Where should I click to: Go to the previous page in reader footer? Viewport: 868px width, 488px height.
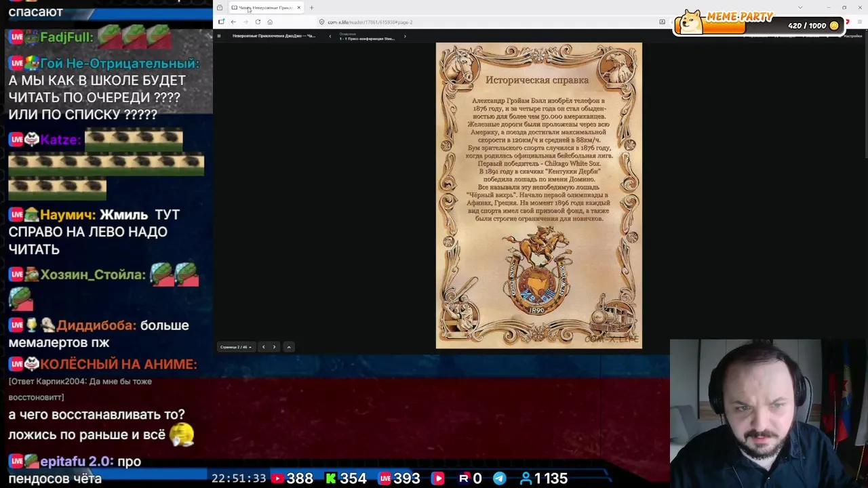[x=263, y=347]
